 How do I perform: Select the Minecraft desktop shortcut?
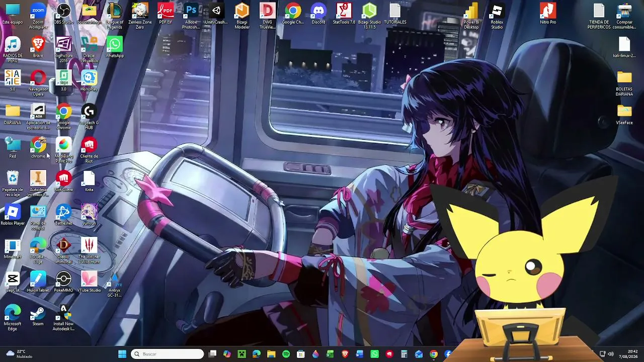(x=13, y=249)
